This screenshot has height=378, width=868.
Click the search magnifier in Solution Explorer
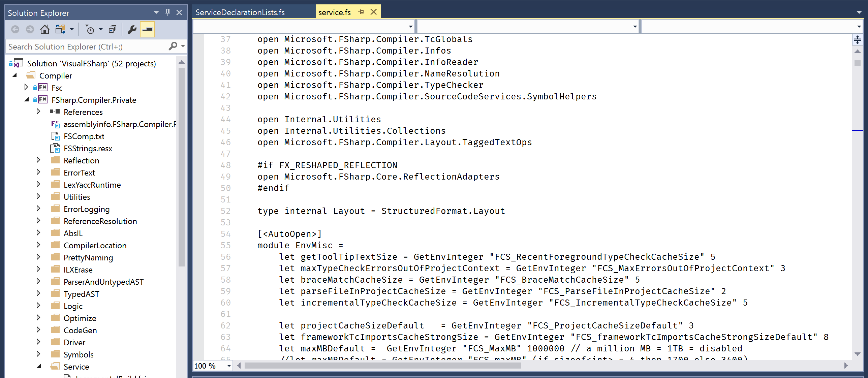[173, 46]
